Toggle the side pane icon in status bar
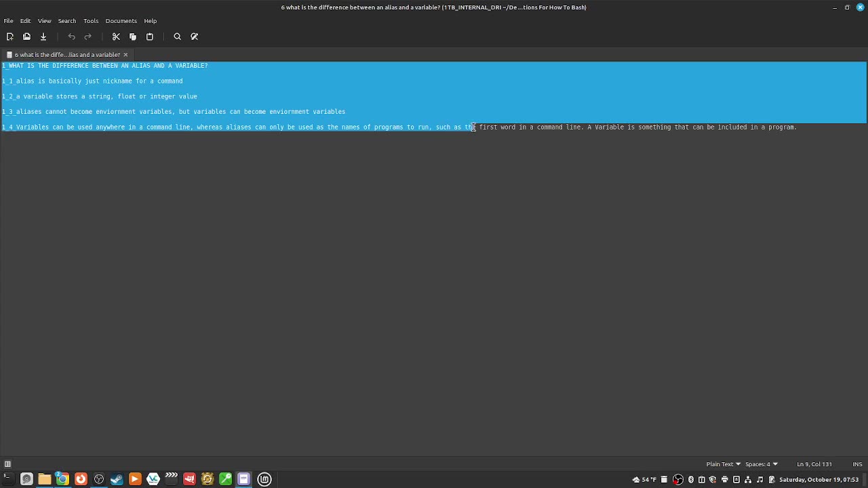Image resolution: width=868 pixels, height=488 pixels. (x=7, y=464)
